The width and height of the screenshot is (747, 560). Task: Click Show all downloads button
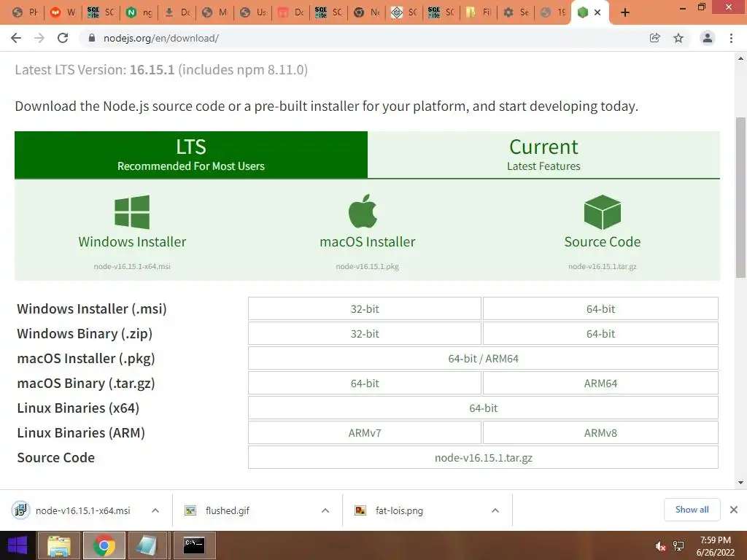pyautogui.click(x=692, y=510)
